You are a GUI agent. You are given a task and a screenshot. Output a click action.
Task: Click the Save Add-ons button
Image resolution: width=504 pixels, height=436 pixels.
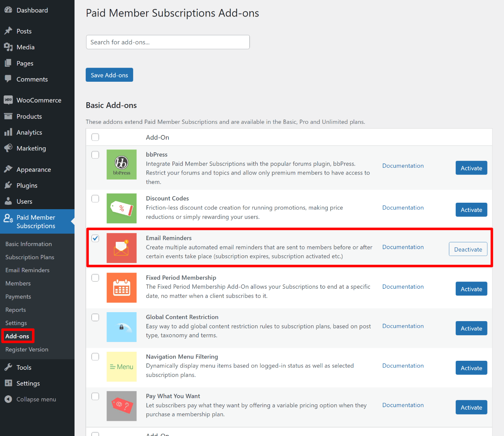click(109, 75)
